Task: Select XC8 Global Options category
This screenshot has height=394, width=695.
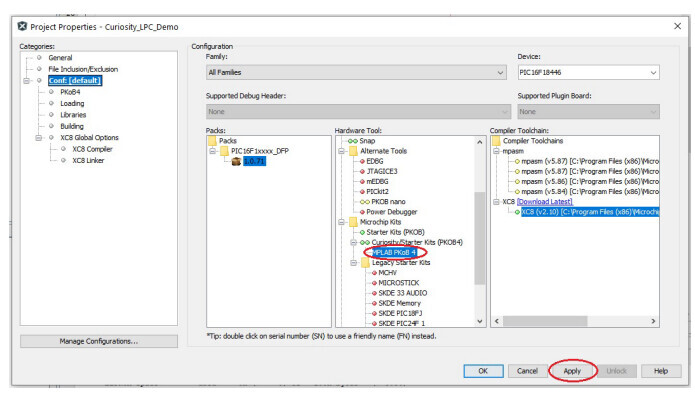Action: pos(90,138)
